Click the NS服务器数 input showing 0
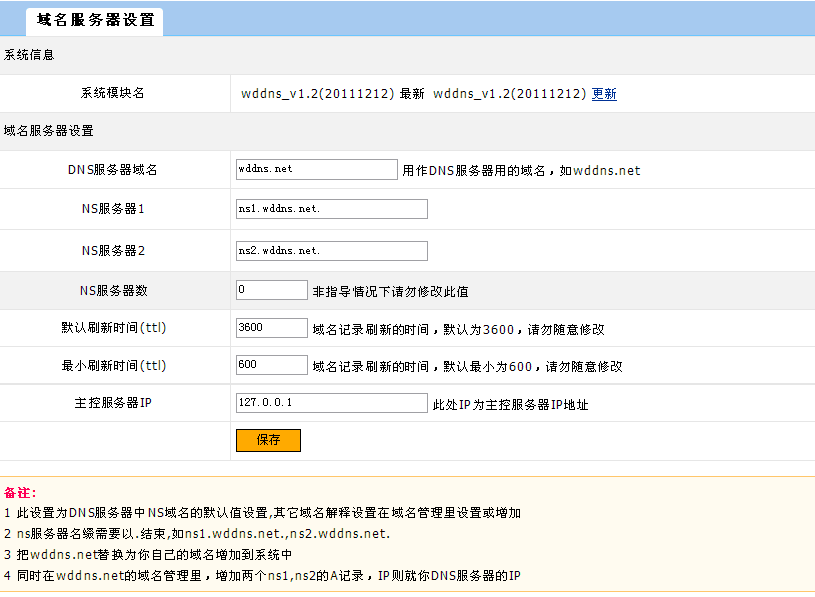 pos(271,290)
